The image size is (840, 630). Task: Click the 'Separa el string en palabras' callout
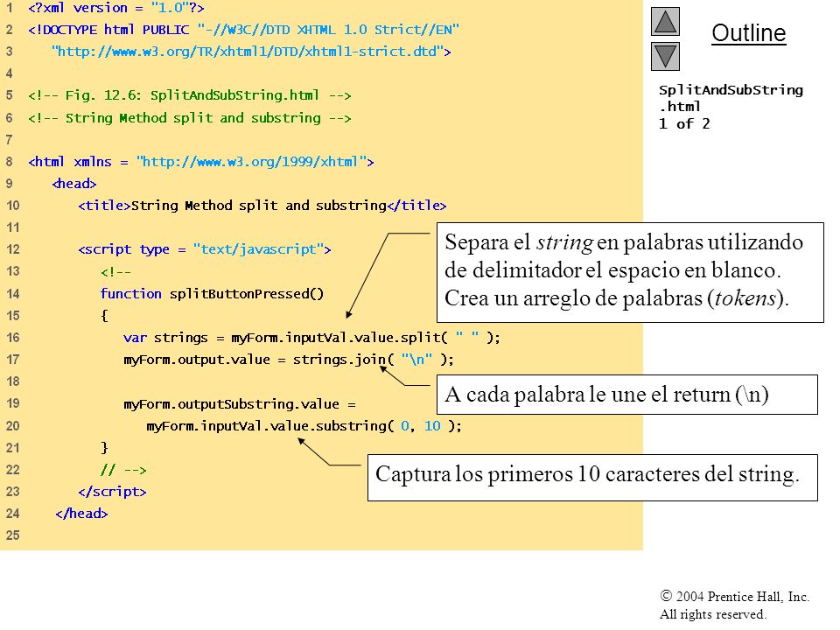tap(630, 272)
